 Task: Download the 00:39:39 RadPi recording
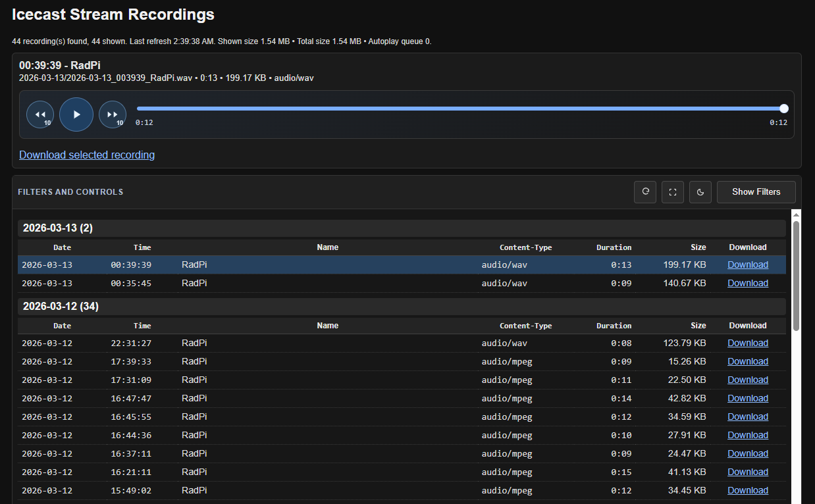coord(747,265)
